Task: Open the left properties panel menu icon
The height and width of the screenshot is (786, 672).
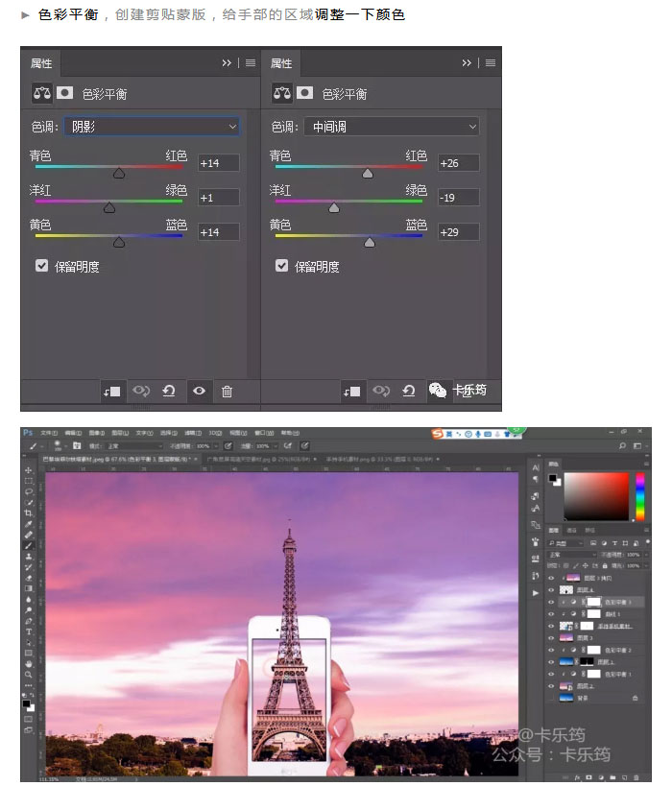Action: pyautogui.click(x=251, y=62)
